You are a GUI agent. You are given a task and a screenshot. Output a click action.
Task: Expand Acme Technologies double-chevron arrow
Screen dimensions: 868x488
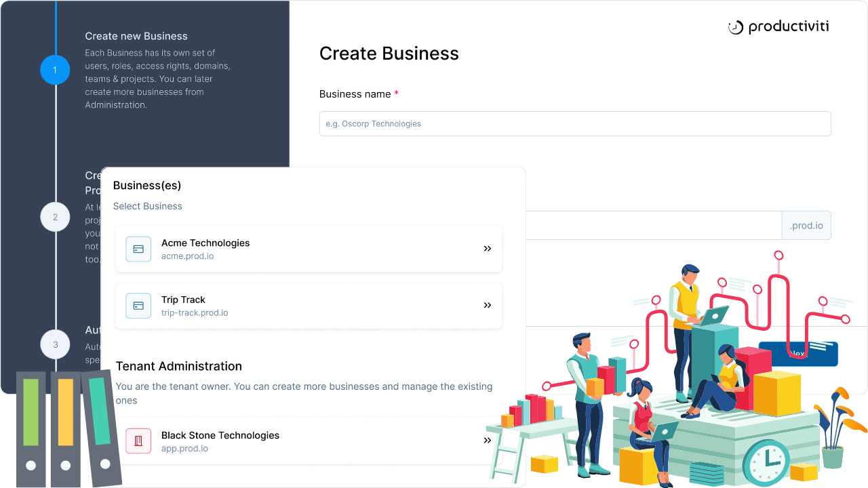[x=487, y=249]
